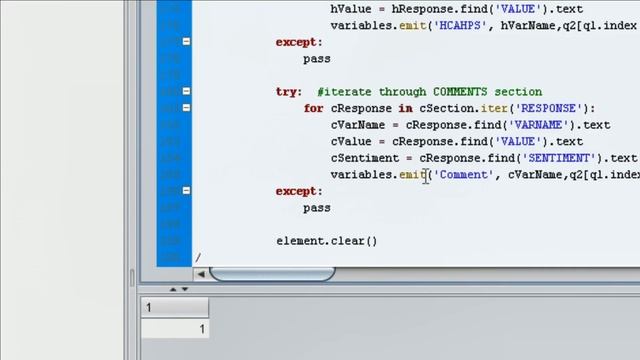The height and width of the screenshot is (360, 640).
Task: Collapse the first except block fold marker
Action: click(x=186, y=41)
